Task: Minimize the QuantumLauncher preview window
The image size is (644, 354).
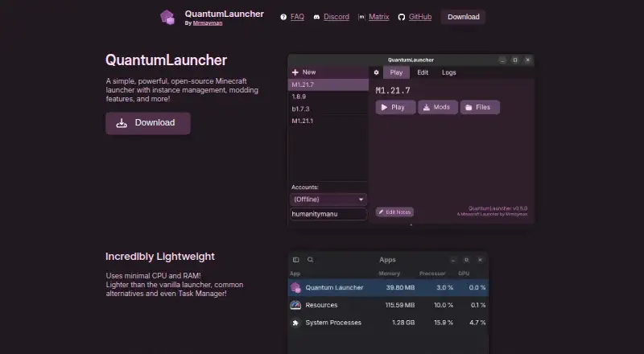Action: (502, 60)
